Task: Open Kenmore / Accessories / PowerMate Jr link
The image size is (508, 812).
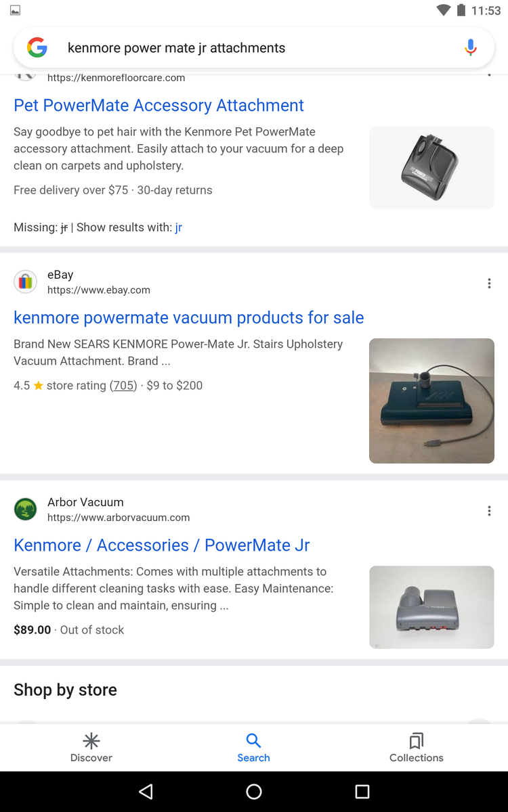Action: (x=162, y=545)
